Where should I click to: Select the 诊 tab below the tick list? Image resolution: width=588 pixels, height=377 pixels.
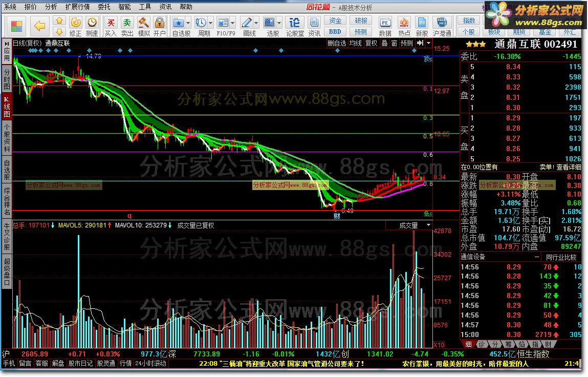pyautogui.click(x=482, y=344)
